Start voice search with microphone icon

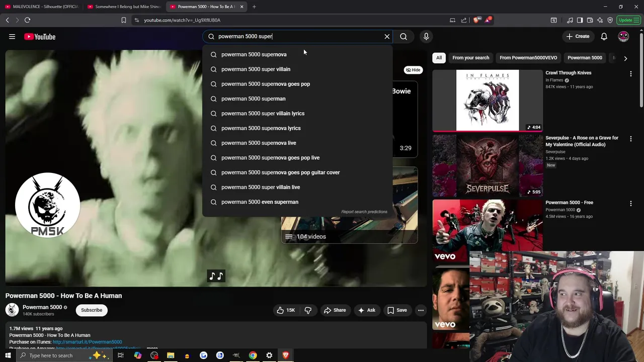426,36
